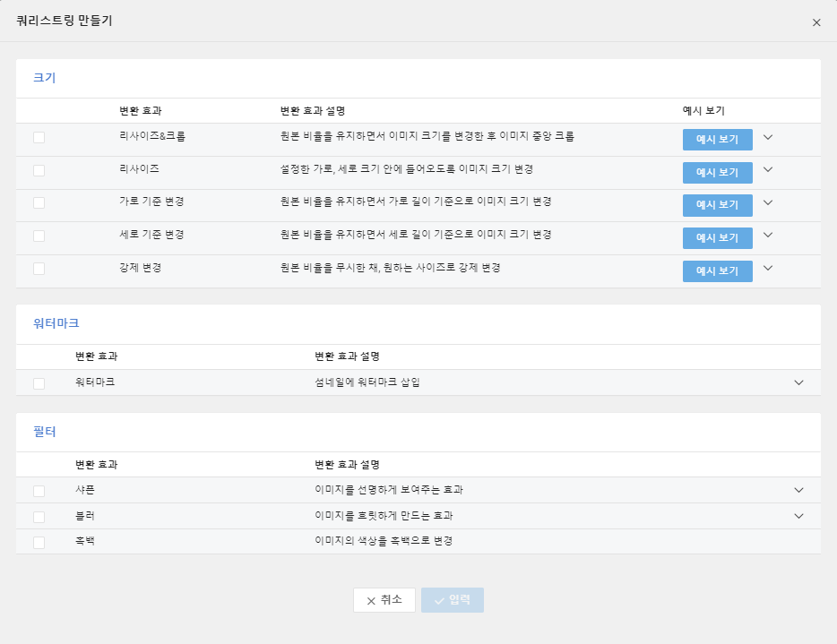Click the 흑백 effect name
Screen dimensions: 837x644
(85, 541)
